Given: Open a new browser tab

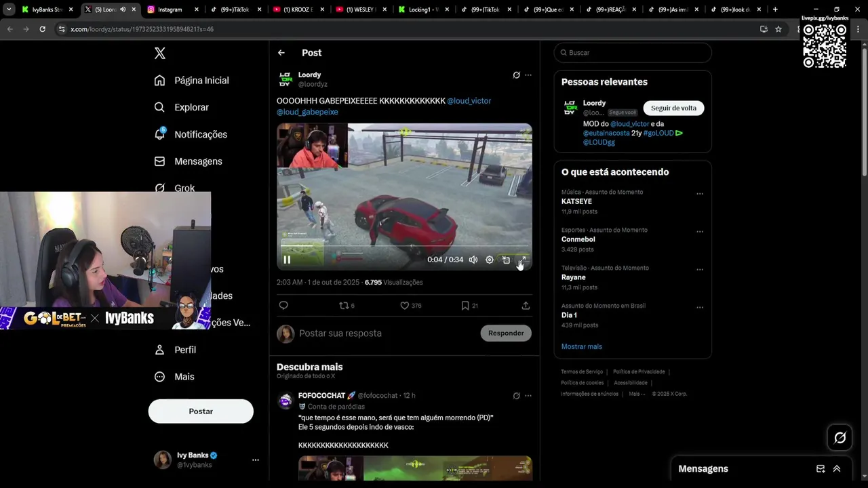Looking at the screenshot, I should tap(775, 9).
